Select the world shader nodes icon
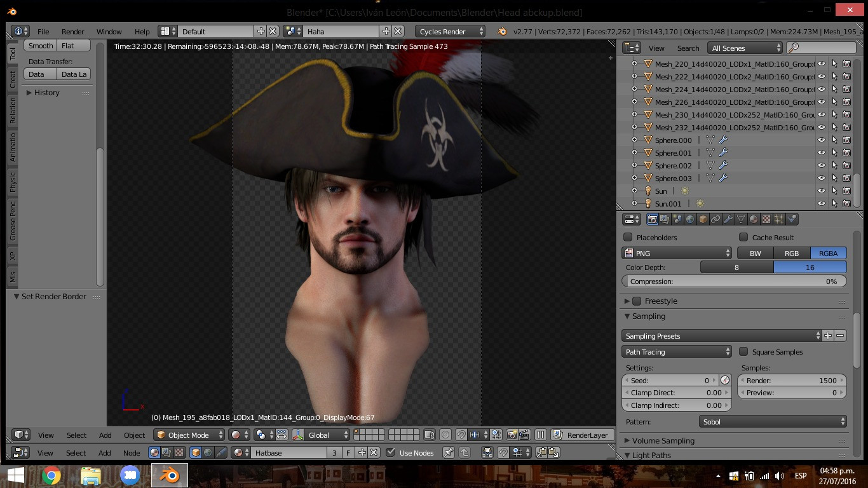Screen dimensions: 868x488 click(x=208, y=452)
